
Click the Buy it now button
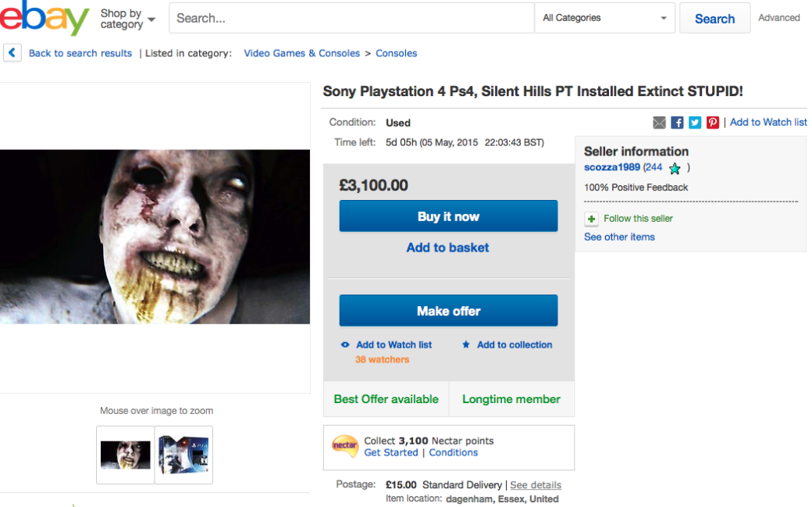click(x=448, y=216)
